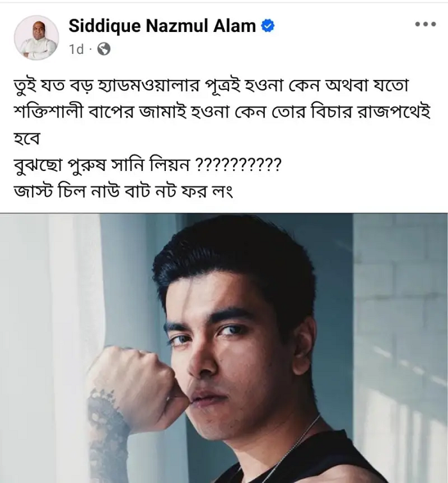Click the line starting with শক্তিশালী বাপের জামাই
448x483 pixels.
[222, 113]
